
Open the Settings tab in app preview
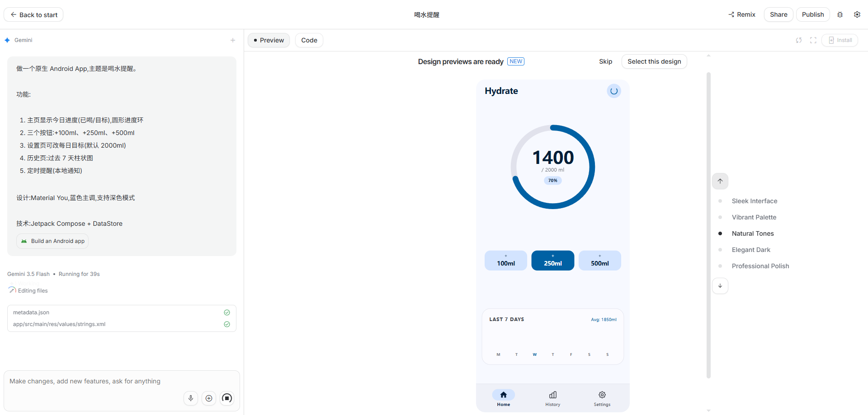[x=602, y=398]
